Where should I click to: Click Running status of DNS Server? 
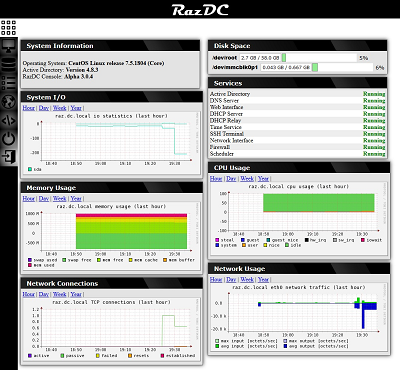pos(374,100)
